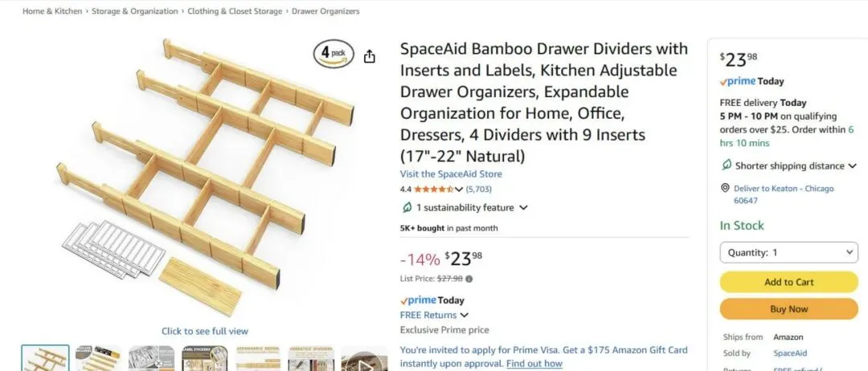Open the Quantity dropdown

(788, 252)
